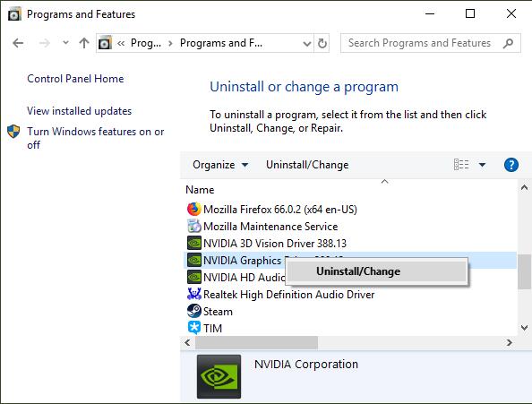This screenshot has width=532, height=404.
Task: Click vertical scrollbar down arrow
Action: [524, 328]
